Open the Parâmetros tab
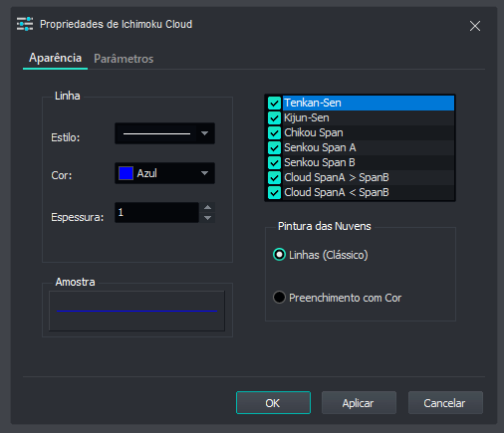 (x=124, y=59)
